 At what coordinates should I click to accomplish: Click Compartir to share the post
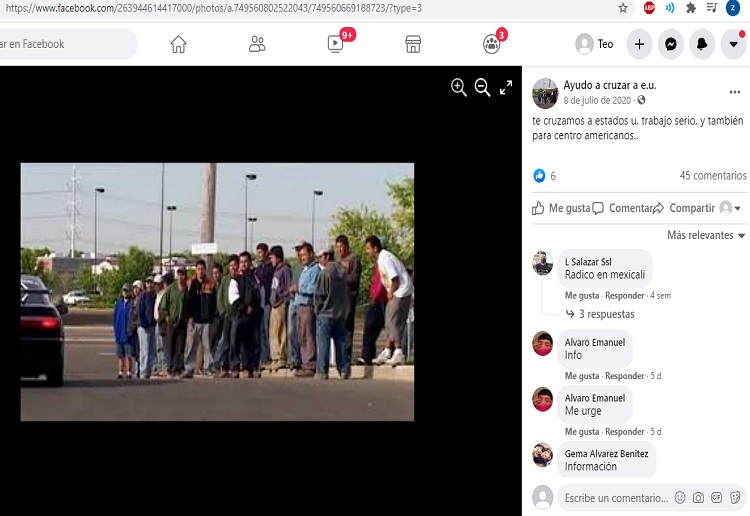684,208
